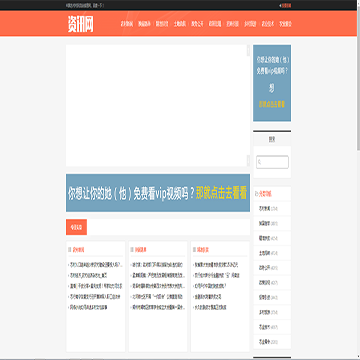Select the orange tab button below the wide banner
The height and width of the screenshot is (360, 360).
coord(76,227)
